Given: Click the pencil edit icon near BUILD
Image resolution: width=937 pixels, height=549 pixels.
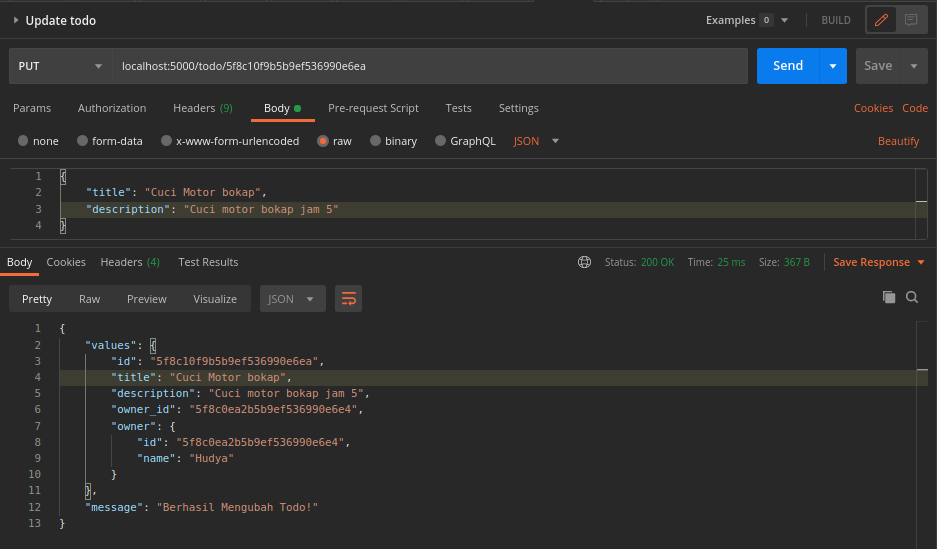Looking at the screenshot, I should coord(881,20).
